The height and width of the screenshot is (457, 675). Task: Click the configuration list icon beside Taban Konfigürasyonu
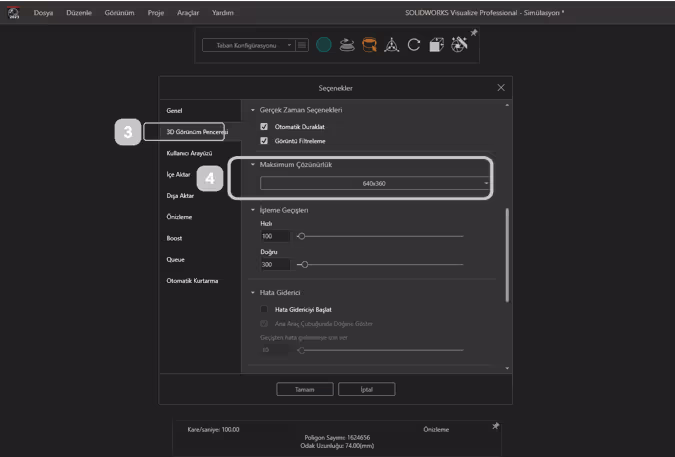pos(302,45)
